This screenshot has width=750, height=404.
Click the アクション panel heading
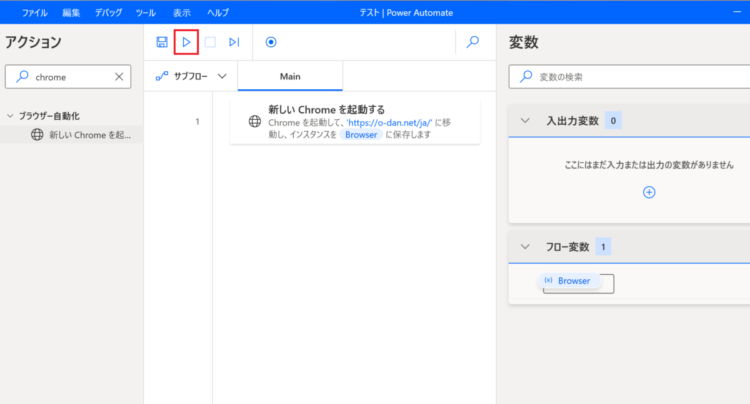33,42
